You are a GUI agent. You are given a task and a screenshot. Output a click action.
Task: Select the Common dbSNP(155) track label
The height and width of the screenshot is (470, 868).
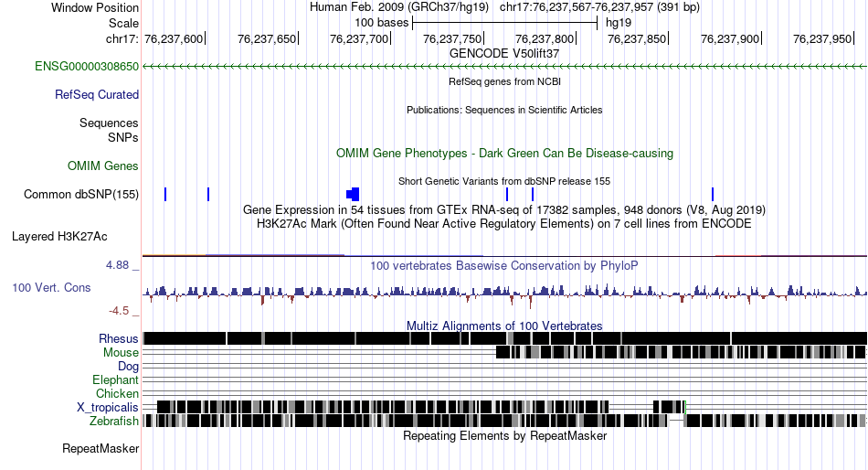coord(81,195)
